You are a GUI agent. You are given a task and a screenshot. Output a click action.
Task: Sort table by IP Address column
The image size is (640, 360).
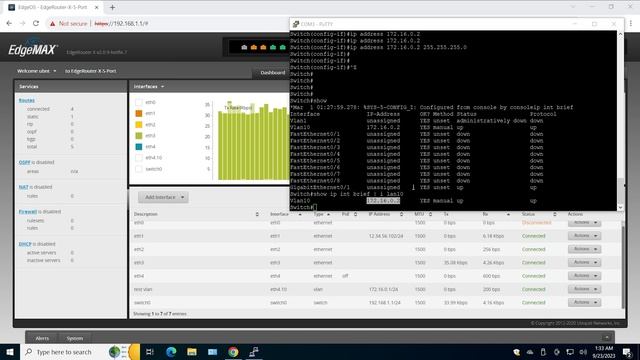tap(386, 214)
